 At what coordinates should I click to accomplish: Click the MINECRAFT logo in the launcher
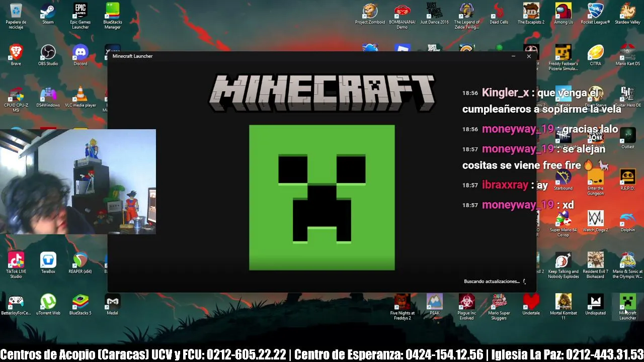pyautogui.click(x=322, y=93)
